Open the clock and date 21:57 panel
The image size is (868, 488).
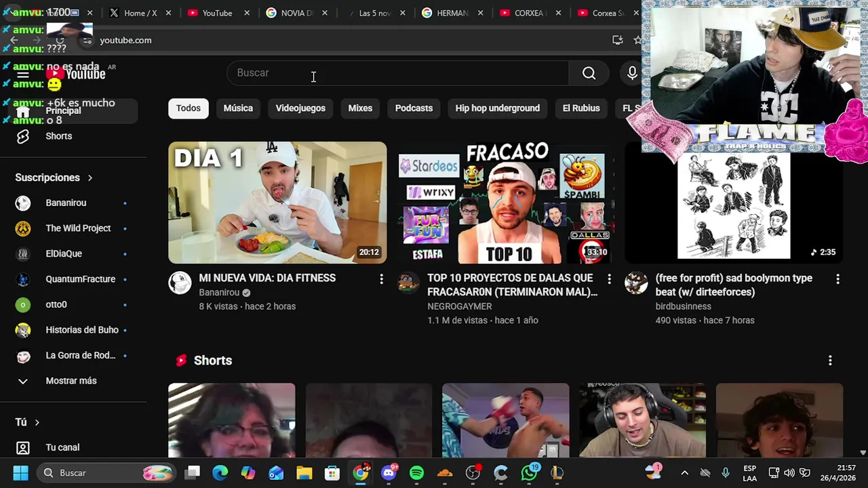[x=837, y=472]
